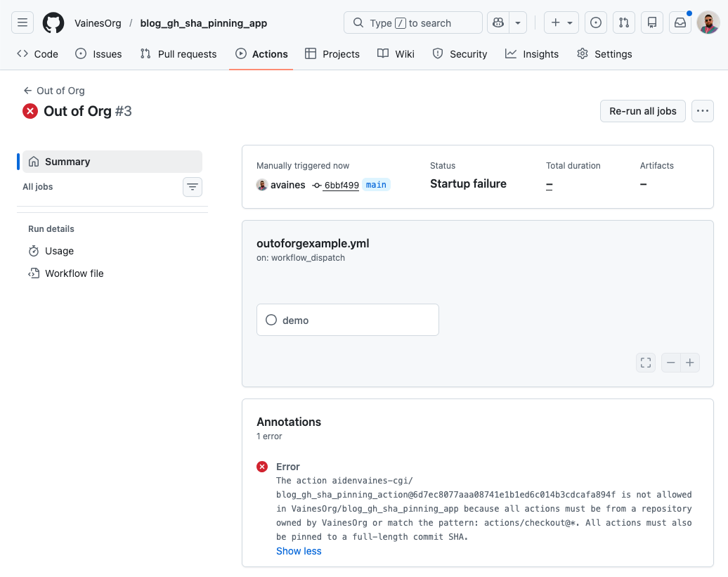Select the demo job box

pos(348,320)
